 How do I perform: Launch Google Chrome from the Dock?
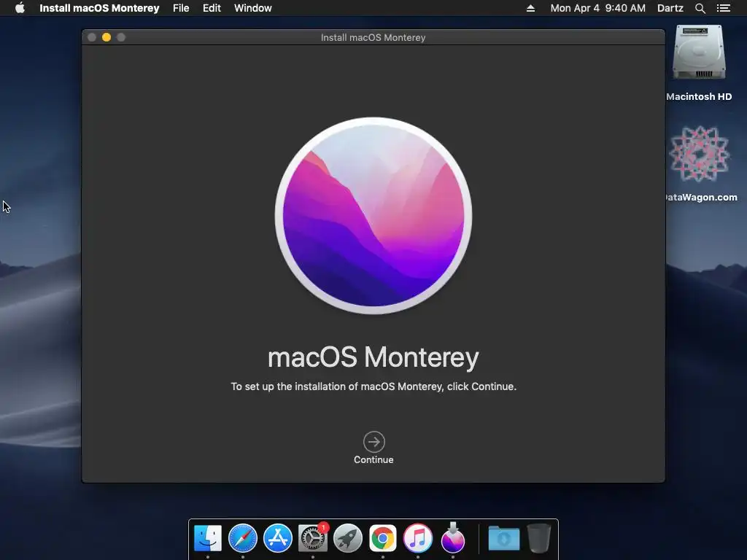tap(382, 539)
